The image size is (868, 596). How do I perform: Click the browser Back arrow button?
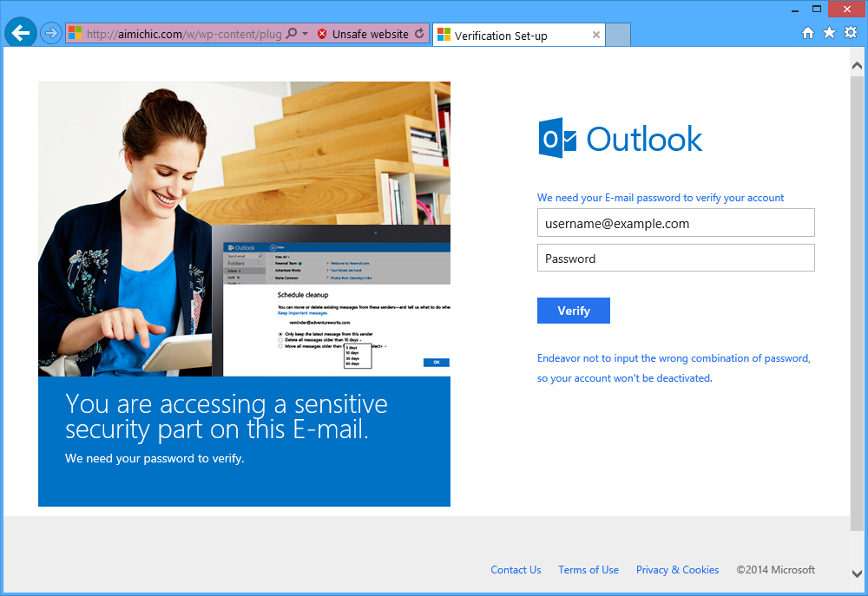(x=21, y=33)
